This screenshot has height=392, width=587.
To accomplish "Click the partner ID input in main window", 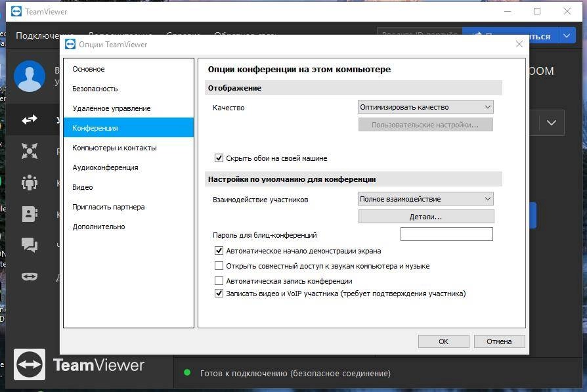I will click(420, 32).
